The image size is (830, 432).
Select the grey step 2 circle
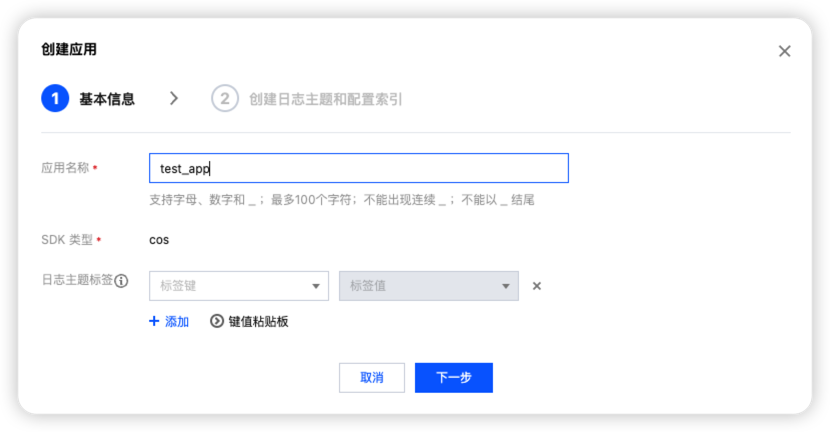point(225,98)
